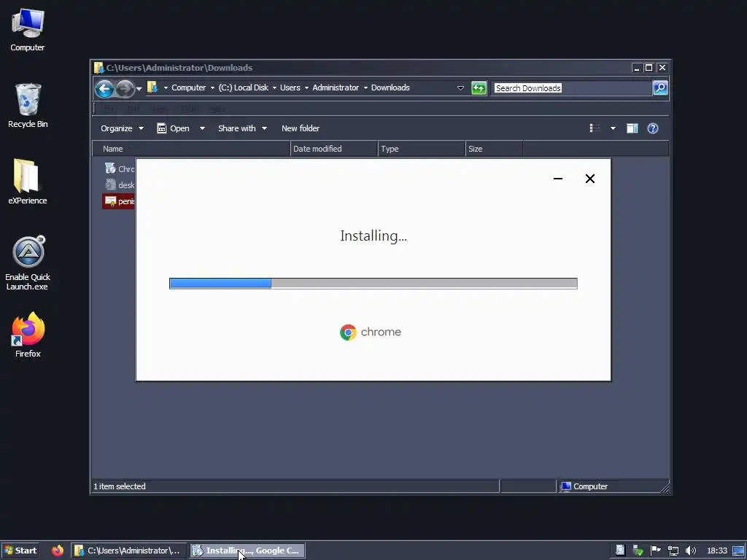Click into the Search Downloads field
The image size is (747, 560).
[572, 88]
